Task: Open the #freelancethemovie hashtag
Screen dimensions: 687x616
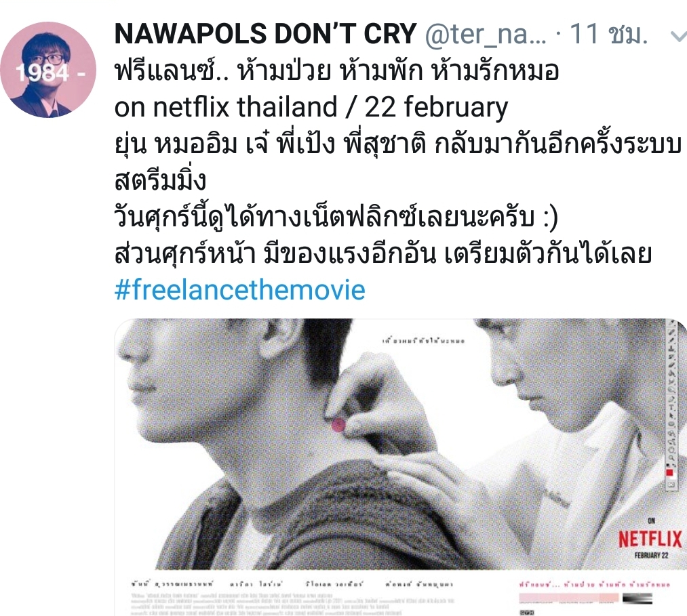Action: coord(239,290)
